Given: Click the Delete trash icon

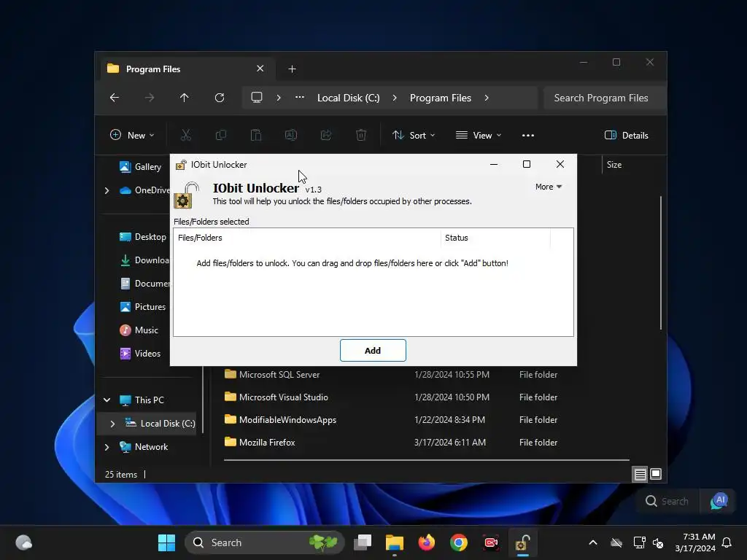Looking at the screenshot, I should [361, 135].
